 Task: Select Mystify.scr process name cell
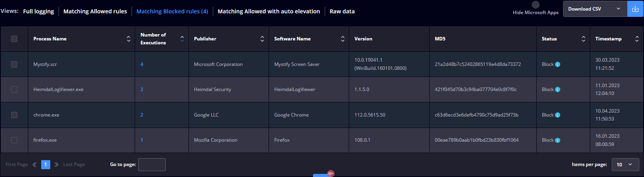[x=45, y=64]
